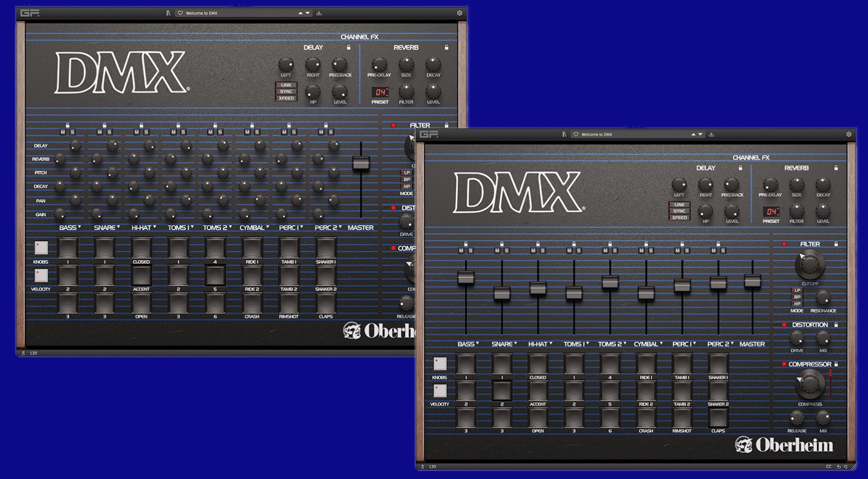The width and height of the screenshot is (868, 479).
Task: Click the MASTER fader handle, front window
Action: coord(752,281)
